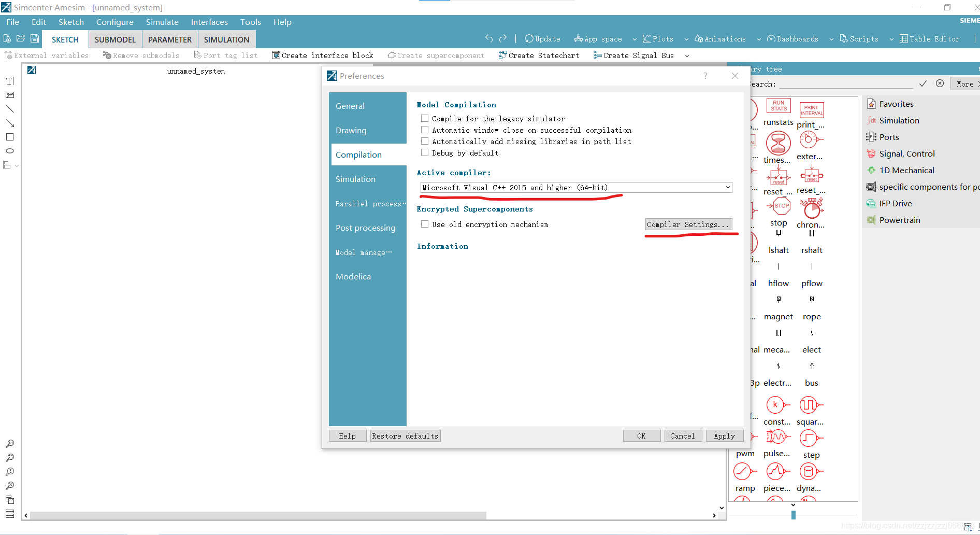
Task: Select Drawing in Preferences sidebar
Action: 368,130
